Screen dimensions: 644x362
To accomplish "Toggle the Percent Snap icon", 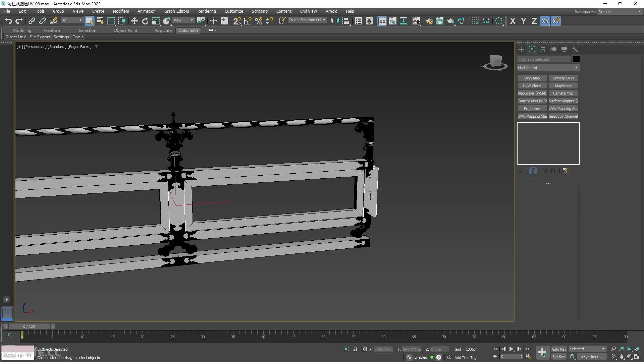I will click(x=259, y=21).
